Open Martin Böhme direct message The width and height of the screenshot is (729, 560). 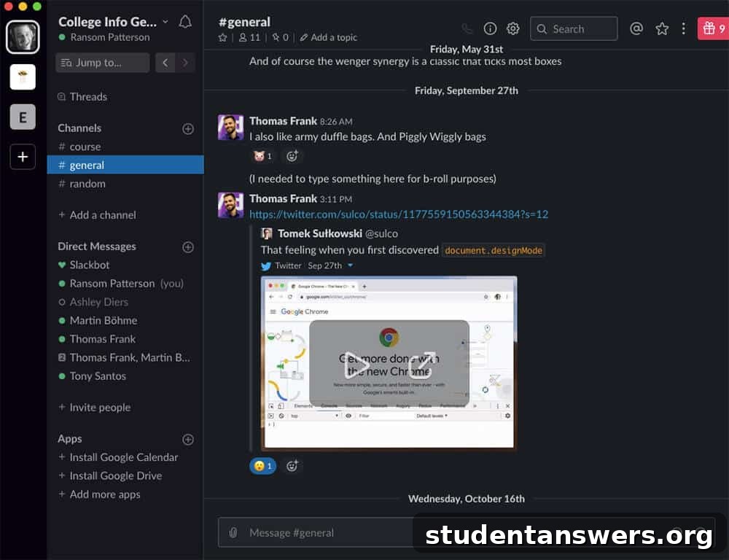(125, 320)
